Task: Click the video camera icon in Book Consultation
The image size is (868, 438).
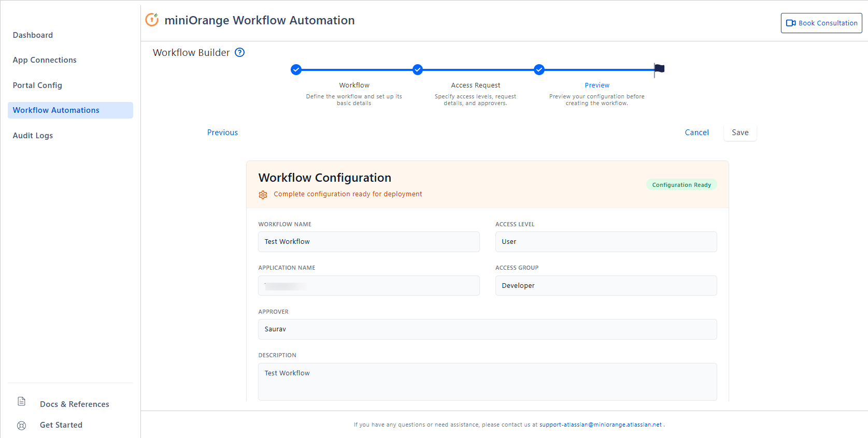Action: coord(791,23)
